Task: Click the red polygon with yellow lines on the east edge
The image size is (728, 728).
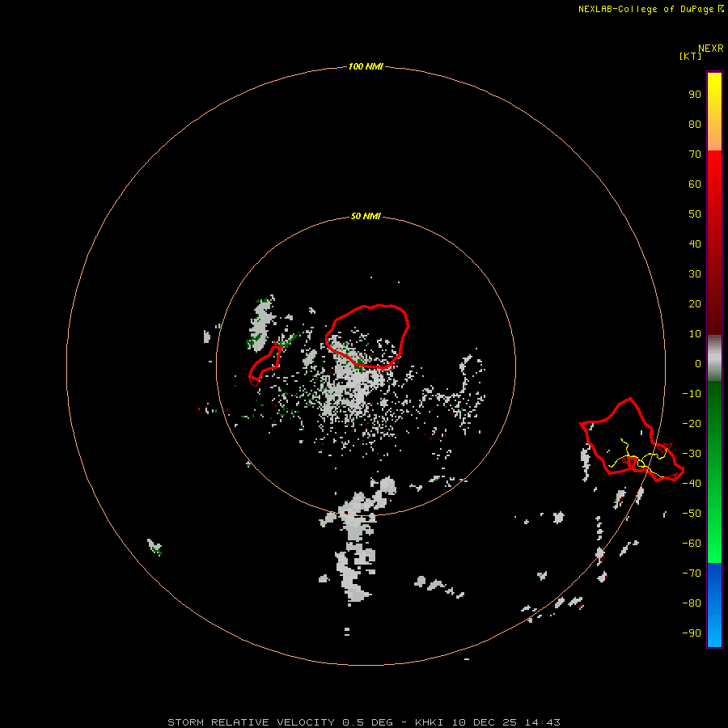Action: click(x=632, y=440)
